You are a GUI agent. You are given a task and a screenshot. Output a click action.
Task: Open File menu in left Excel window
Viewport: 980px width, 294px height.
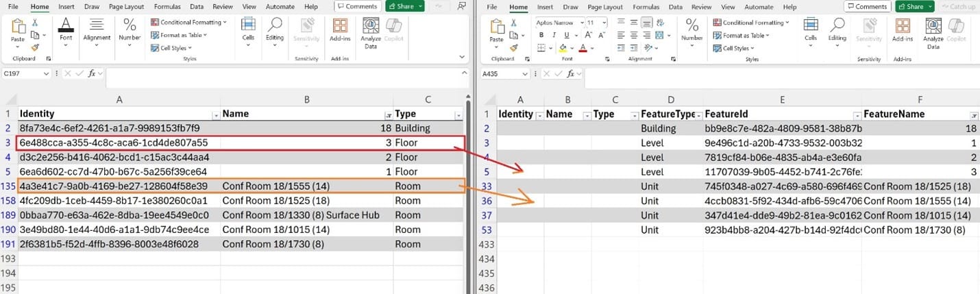(13, 7)
